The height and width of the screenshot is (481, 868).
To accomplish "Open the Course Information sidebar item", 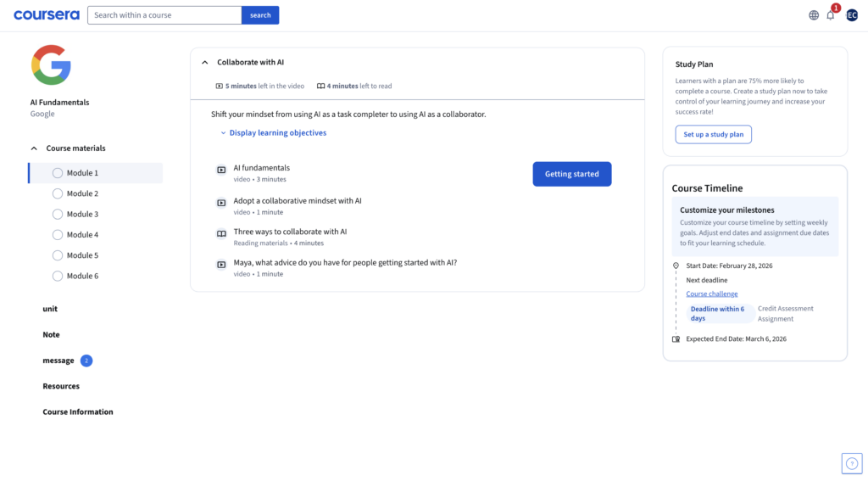I will pos(77,412).
